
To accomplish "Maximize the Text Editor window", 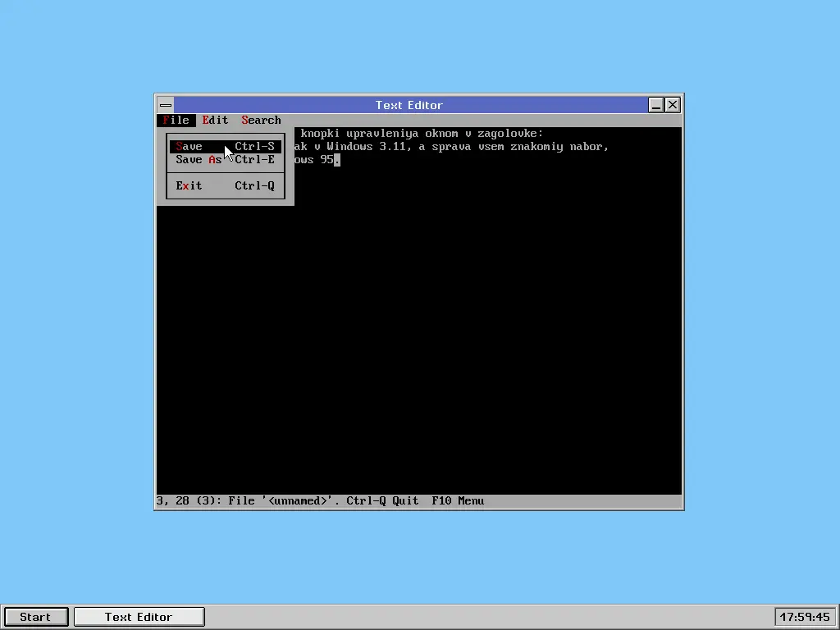I will tap(656, 105).
